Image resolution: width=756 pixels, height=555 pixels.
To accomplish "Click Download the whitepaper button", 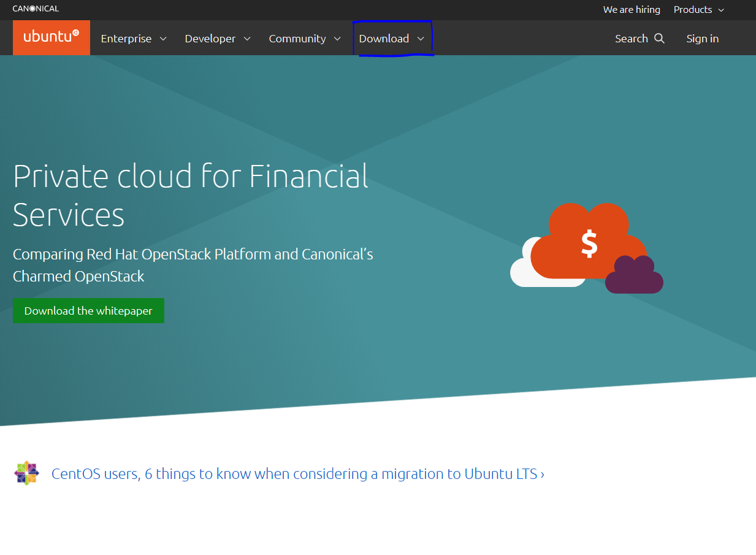I will (x=88, y=311).
